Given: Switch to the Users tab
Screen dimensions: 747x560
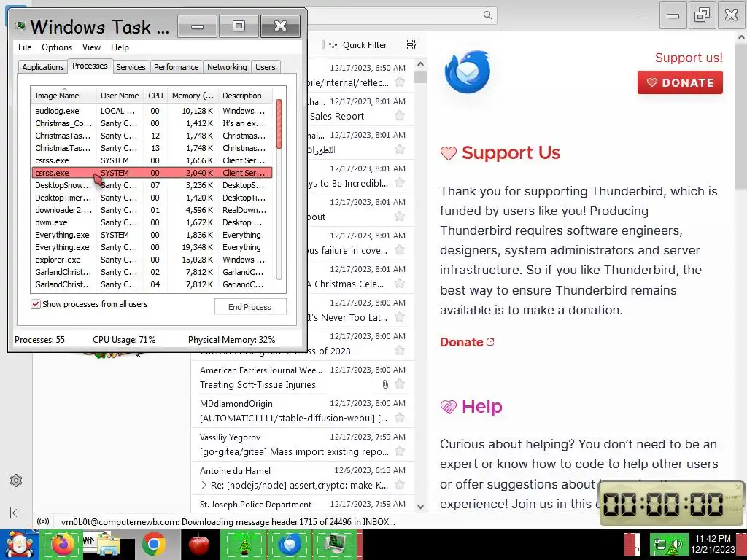Looking at the screenshot, I should 266,66.
